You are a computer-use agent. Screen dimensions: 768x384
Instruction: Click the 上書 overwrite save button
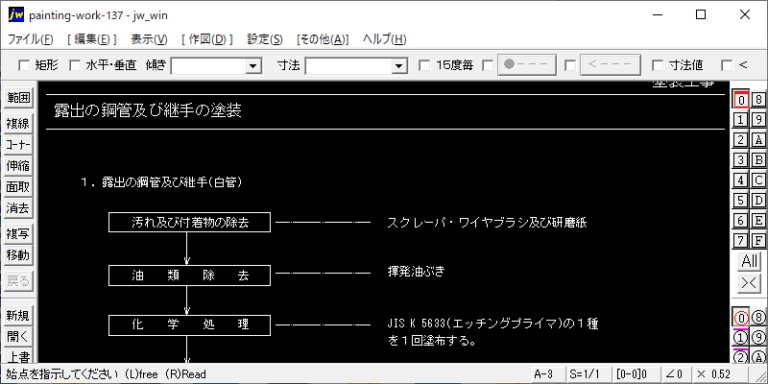pos(18,356)
